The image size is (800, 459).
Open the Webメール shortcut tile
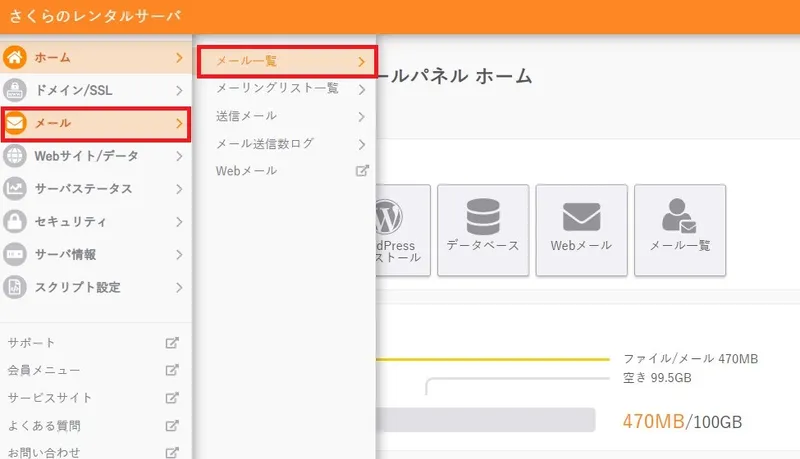tap(581, 230)
